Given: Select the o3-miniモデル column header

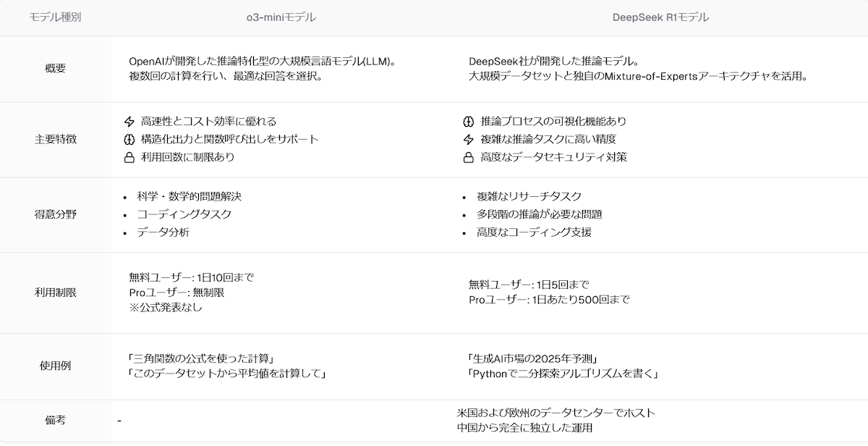Looking at the screenshot, I should [x=281, y=17].
